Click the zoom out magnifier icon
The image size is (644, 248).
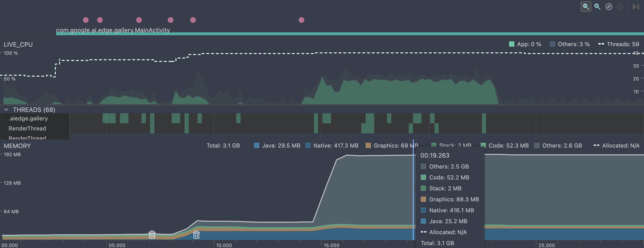(586, 6)
